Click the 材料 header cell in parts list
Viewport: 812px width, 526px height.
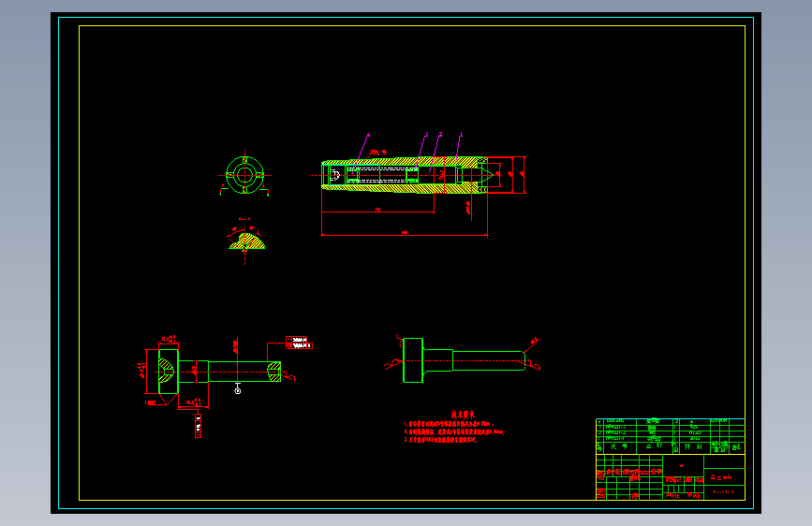pos(693,446)
